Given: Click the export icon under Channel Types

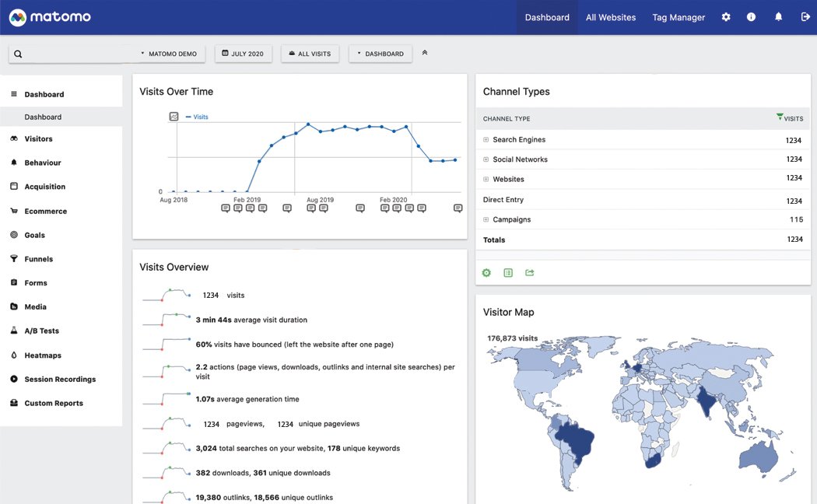Looking at the screenshot, I should (x=530, y=273).
